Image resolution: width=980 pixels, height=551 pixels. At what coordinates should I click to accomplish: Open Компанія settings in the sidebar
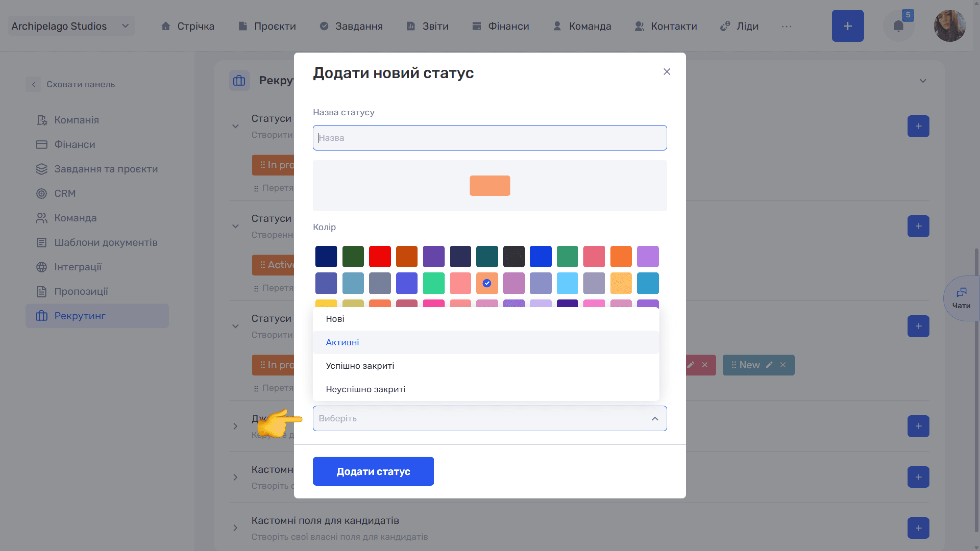click(x=97, y=120)
